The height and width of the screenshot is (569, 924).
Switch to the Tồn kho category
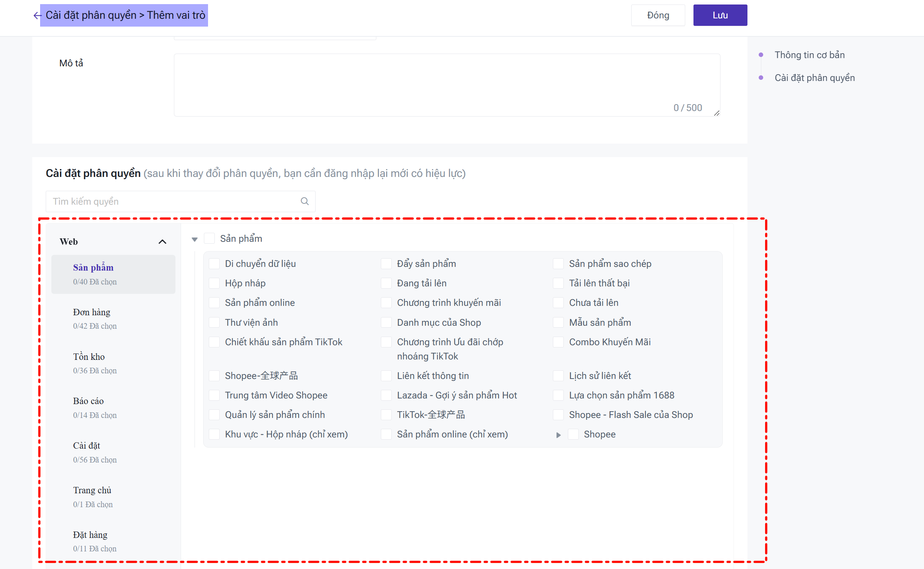coord(89,357)
